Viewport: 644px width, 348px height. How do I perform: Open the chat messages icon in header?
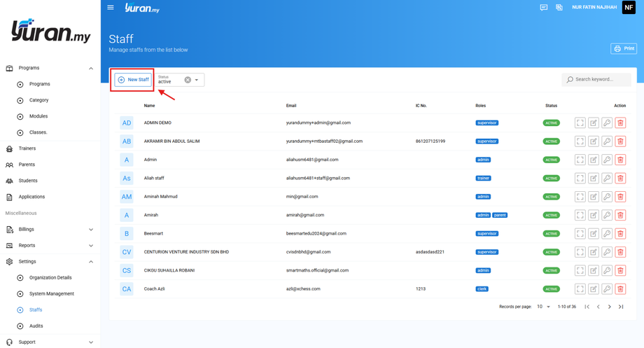(x=543, y=8)
